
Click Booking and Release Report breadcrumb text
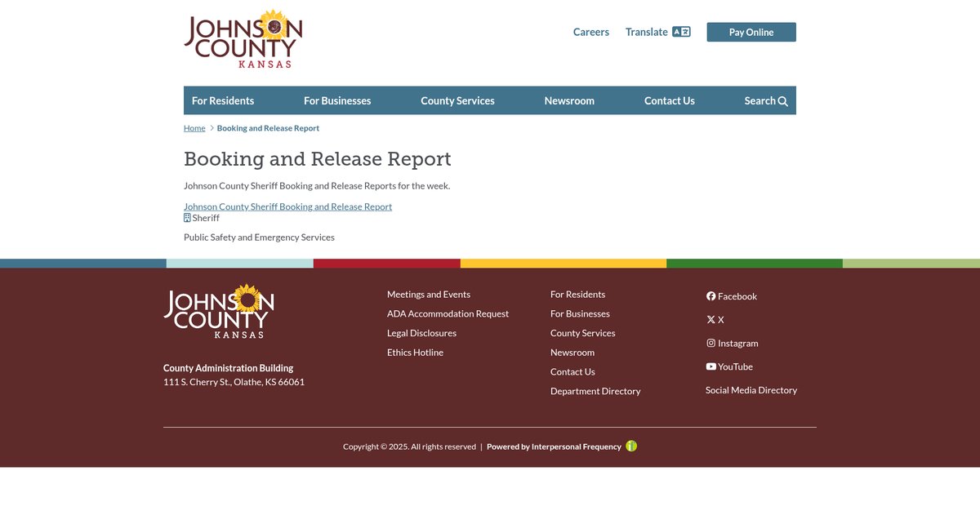(268, 128)
